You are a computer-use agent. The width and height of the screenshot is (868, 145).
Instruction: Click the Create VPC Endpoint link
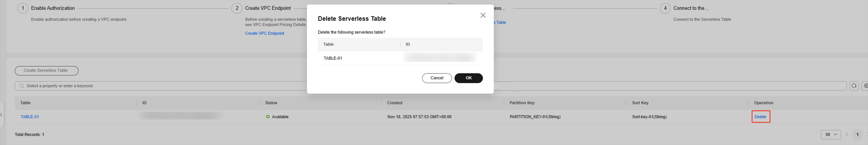pos(264,33)
